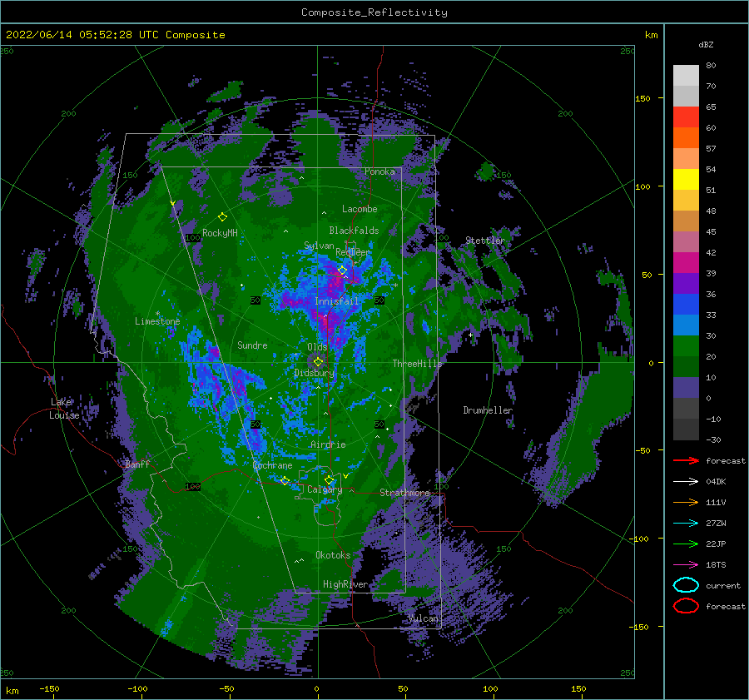Click the Calgary city label
The height and width of the screenshot is (700, 749).
(325, 489)
